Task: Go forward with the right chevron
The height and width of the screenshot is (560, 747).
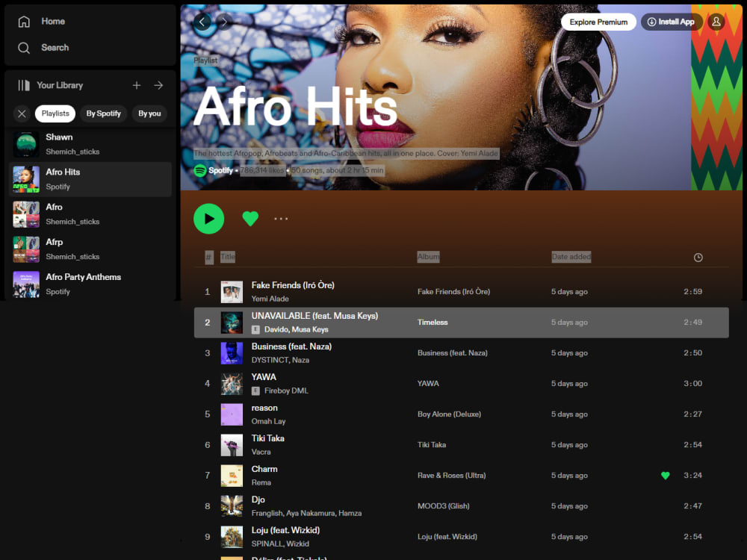Action: coord(224,22)
